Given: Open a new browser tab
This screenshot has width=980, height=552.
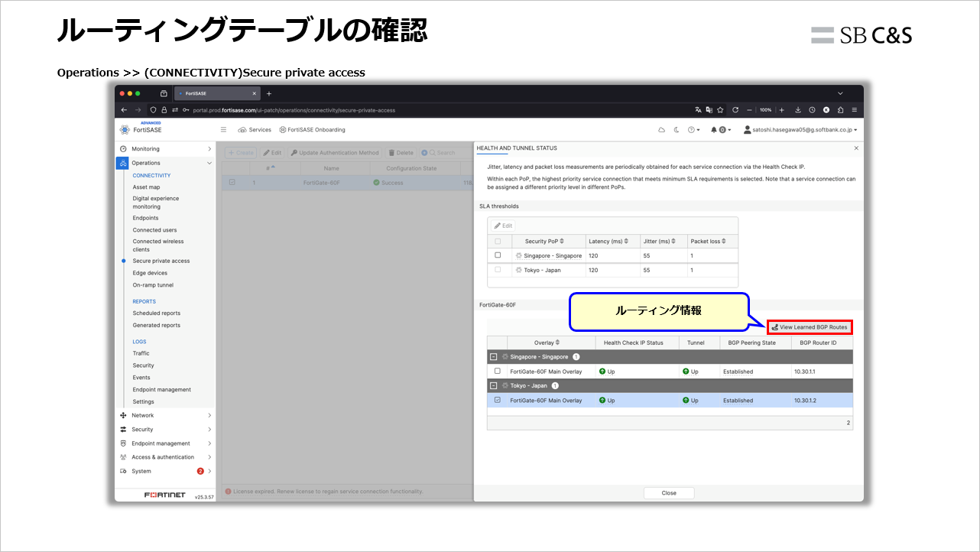Looking at the screenshot, I should (268, 93).
